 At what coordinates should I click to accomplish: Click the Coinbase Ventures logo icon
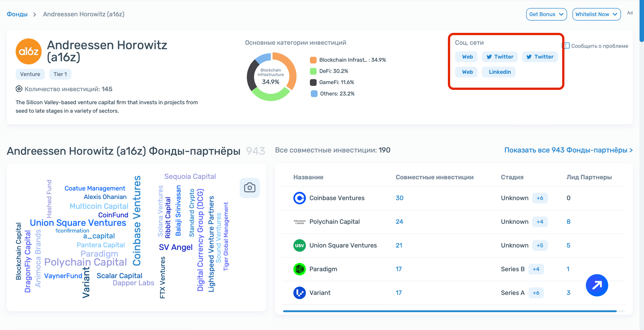coord(299,198)
